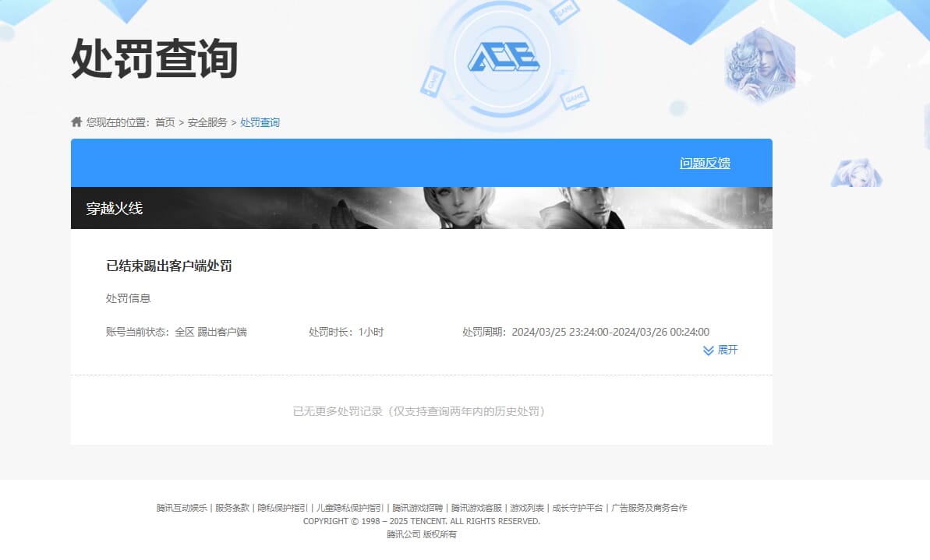Click the 腾讯公司 版权所有 text
Viewport: 930px width, 560px height.
(422, 534)
